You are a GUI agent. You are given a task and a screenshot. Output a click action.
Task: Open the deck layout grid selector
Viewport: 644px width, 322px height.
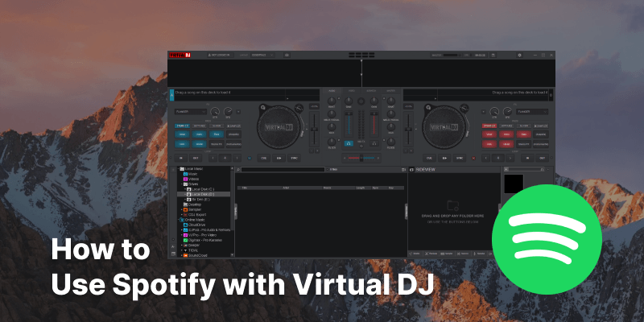click(361, 55)
